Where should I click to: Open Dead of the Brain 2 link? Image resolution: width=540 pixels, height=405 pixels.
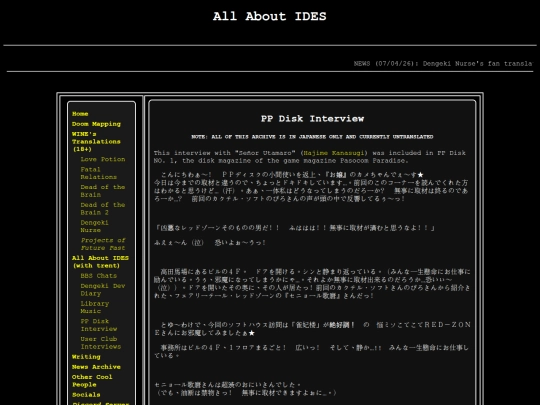pos(103,208)
